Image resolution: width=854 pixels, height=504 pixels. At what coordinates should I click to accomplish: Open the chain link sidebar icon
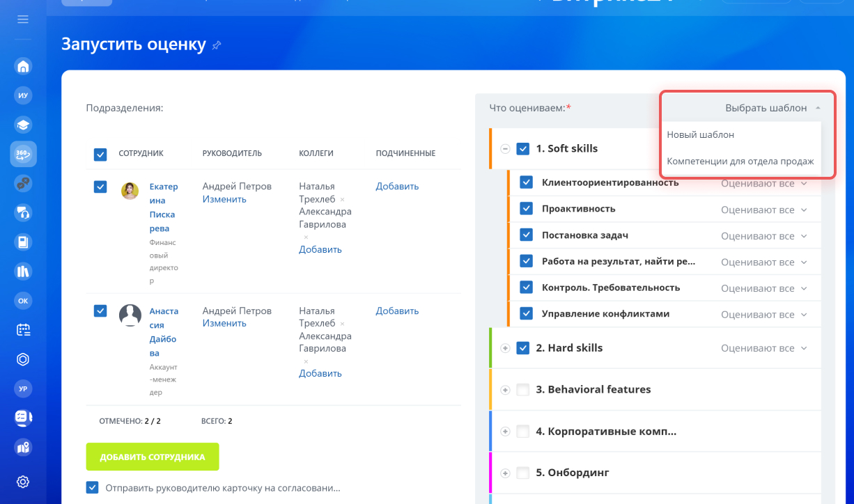(x=23, y=184)
